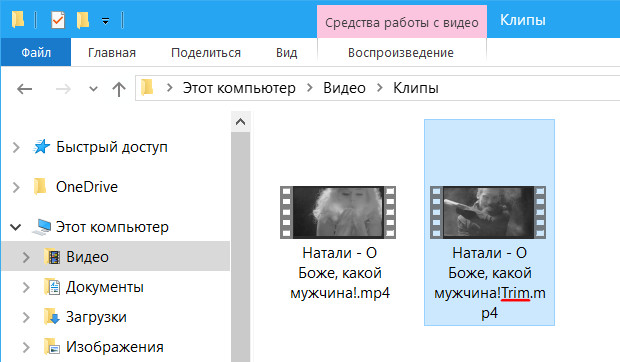Click file name Натали - О Боже, какой мужчина!.mp4

click(340, 273)
